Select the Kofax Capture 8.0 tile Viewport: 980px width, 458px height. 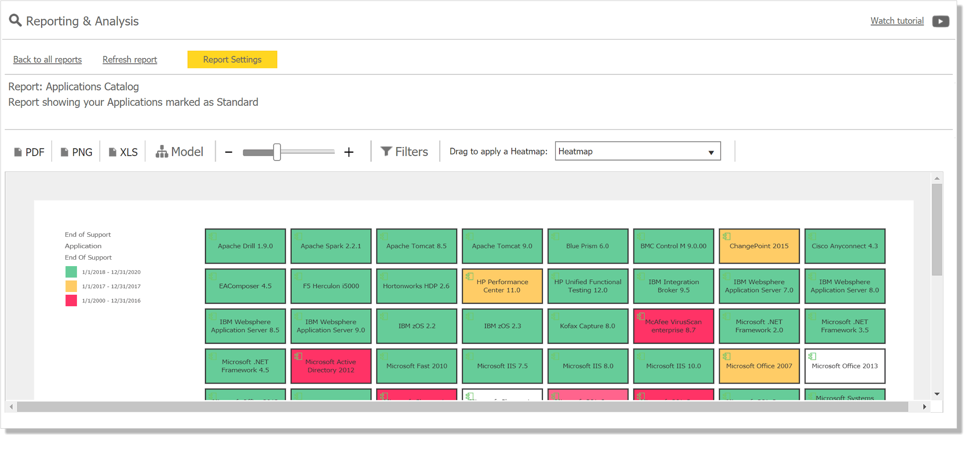[x=588, y=326]
